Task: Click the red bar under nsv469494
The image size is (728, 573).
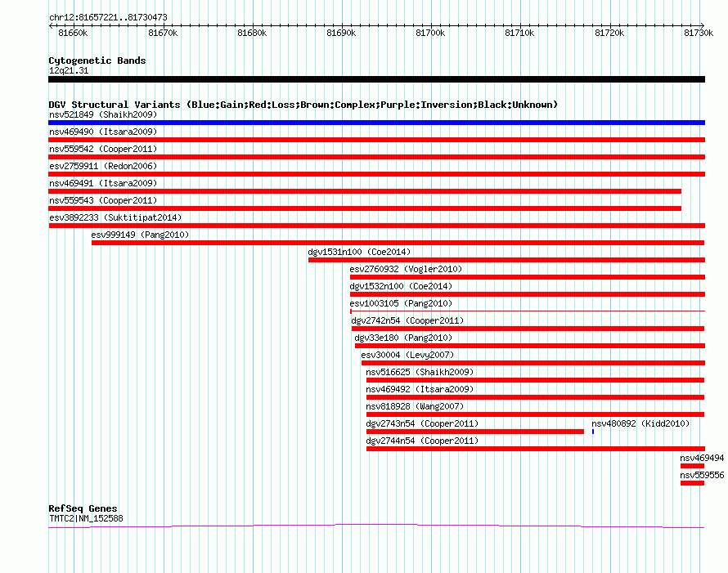Action: point(692,466)
